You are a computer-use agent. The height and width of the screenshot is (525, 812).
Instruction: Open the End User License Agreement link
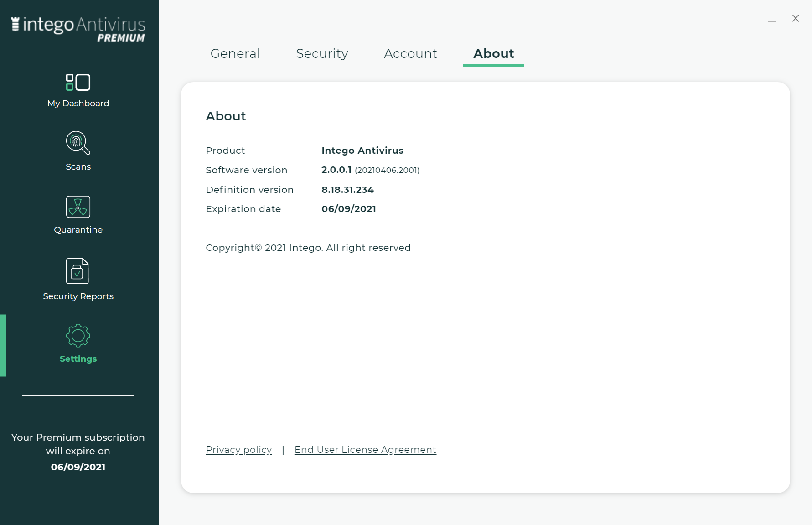[x=366, y=450]
